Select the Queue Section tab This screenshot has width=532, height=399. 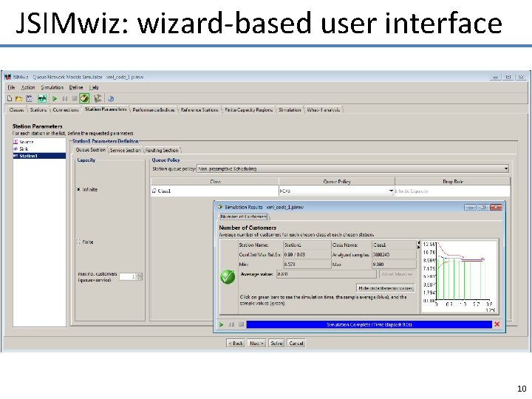coord(91,149)
